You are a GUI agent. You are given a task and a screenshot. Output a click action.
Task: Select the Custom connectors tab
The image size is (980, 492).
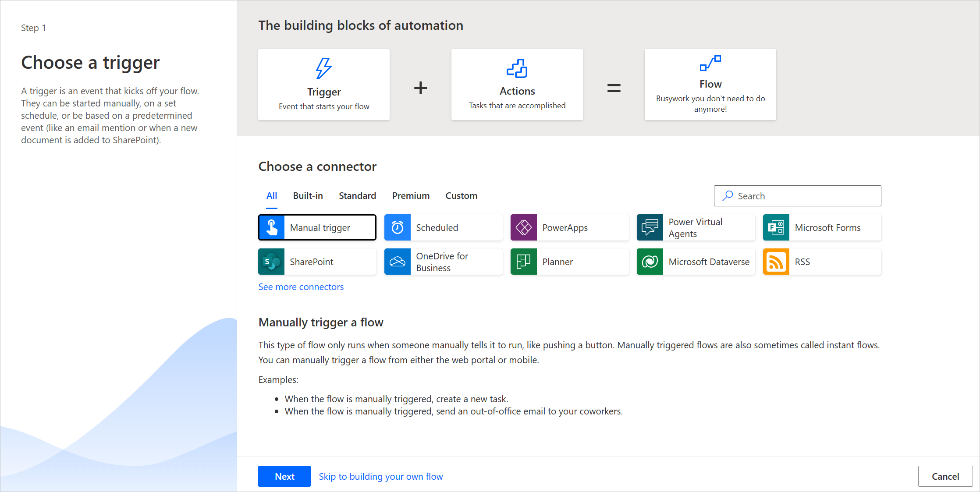tap(461, 195)
